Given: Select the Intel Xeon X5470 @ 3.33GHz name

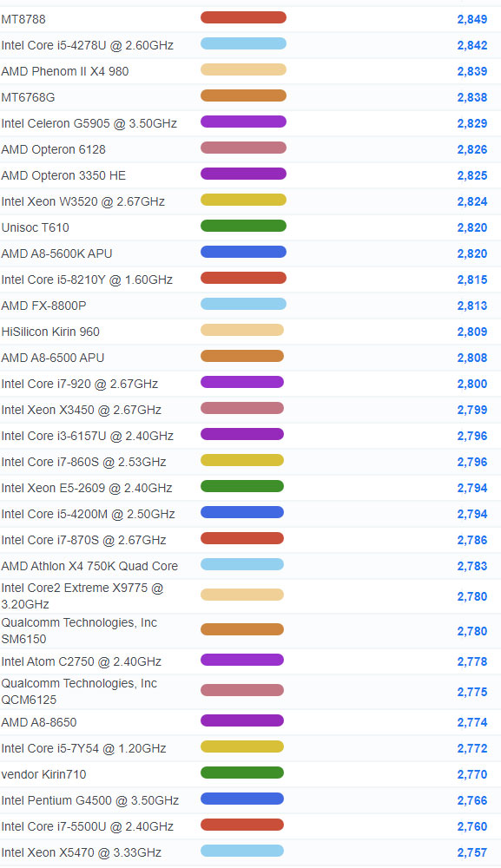Looking at the screenshot, I should (x=82, y=852).
